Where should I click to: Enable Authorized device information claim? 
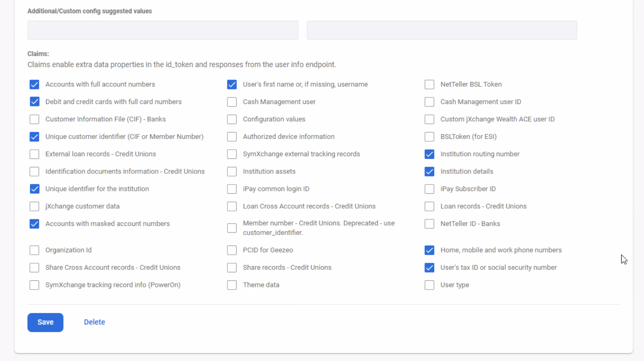(232, 136)
